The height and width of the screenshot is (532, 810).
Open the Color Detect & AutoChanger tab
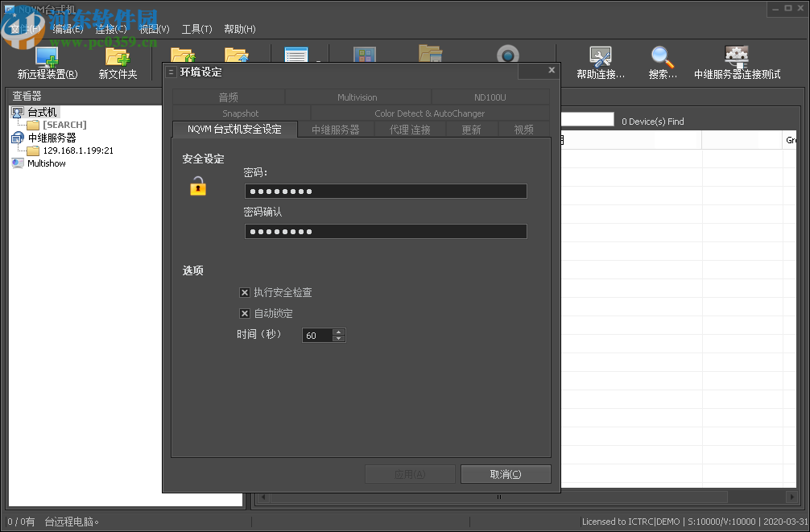[x=430, y=113]
